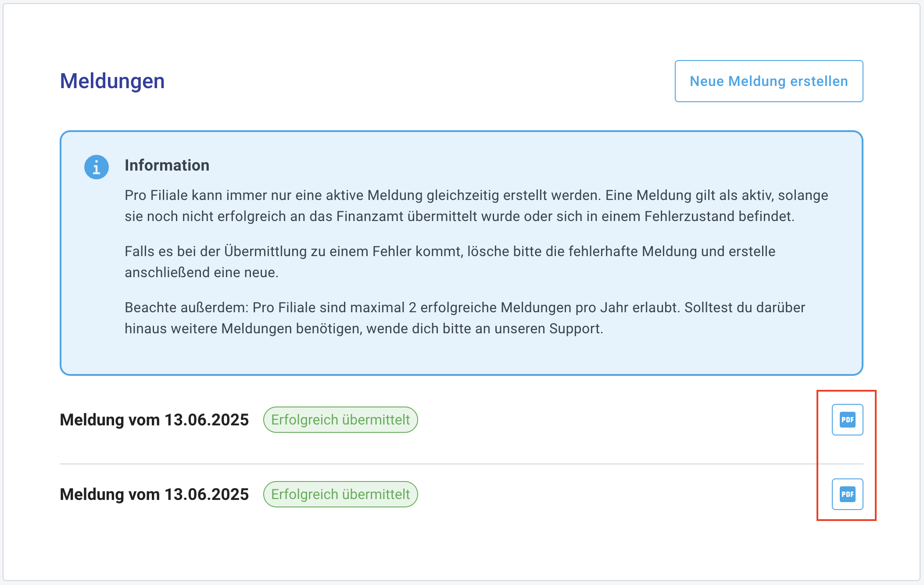The width and height of the screenshot is (924, 585).
Task: Click the text anschließend eine neue
Action: (201, 272)
